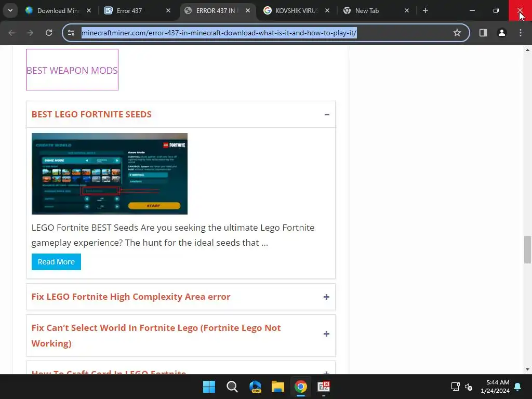Click the seeds article excerpt text

point(173,235)
